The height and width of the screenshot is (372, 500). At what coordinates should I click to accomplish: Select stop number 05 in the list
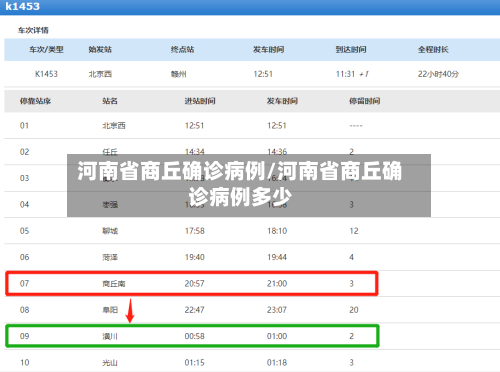[x=24, y=231]
